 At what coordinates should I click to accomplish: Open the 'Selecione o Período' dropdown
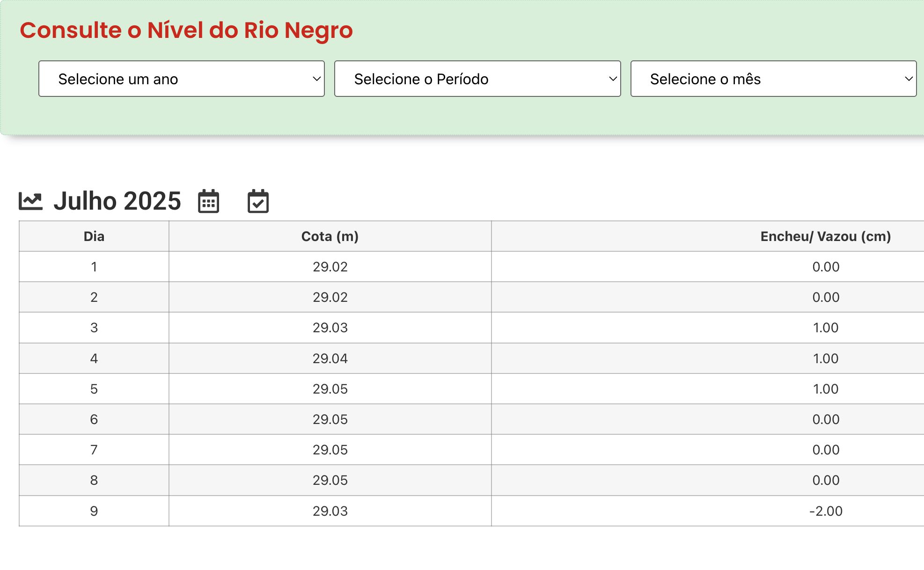point(477,79)
